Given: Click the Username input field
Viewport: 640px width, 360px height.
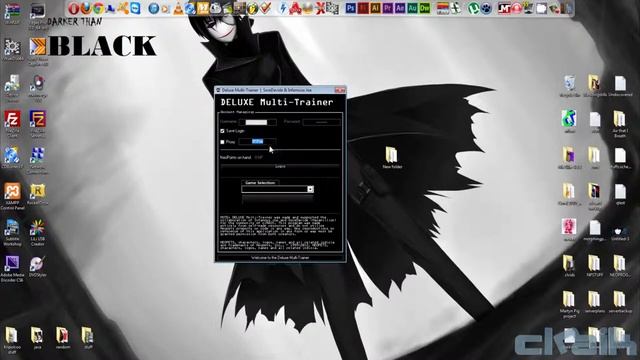Looking at the screenshot, I should click(x=258, y=122).
